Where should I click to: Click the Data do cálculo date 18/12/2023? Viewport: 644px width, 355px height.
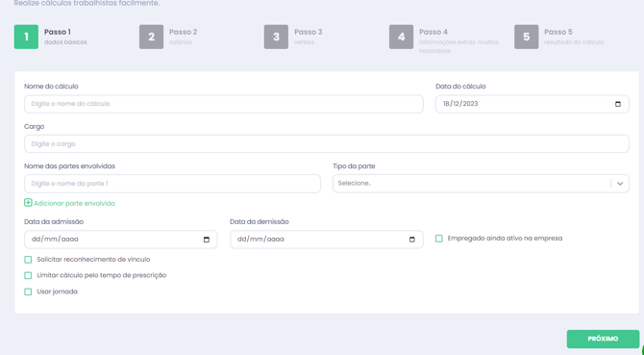(x=460, y=104)
